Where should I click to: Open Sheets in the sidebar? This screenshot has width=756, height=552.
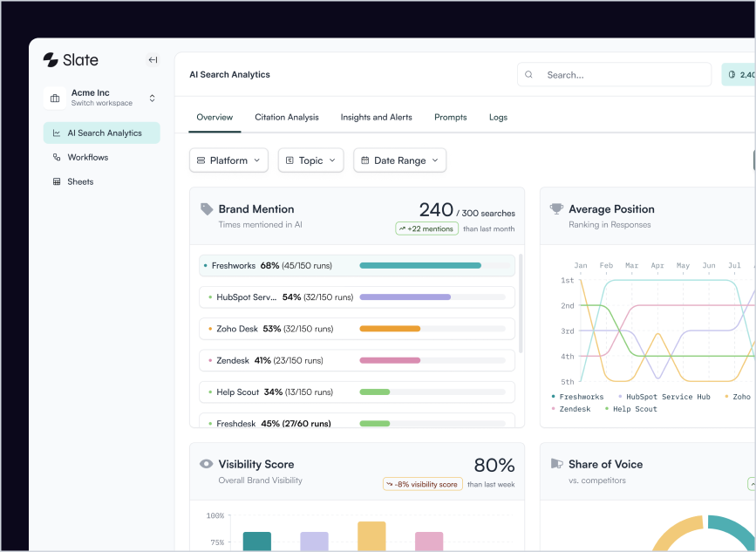pyautogui.click(x=102, y=181)
